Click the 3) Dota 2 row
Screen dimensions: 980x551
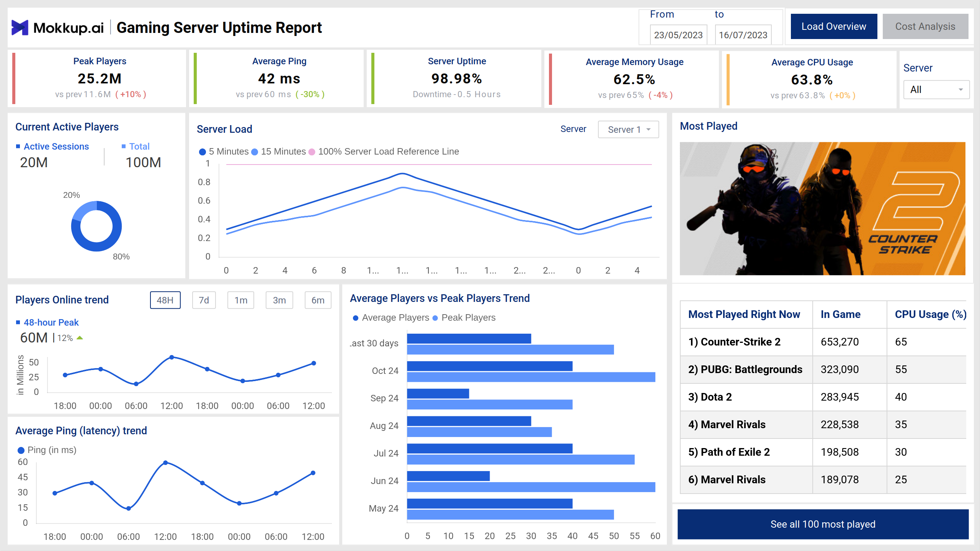click(823, 397)
